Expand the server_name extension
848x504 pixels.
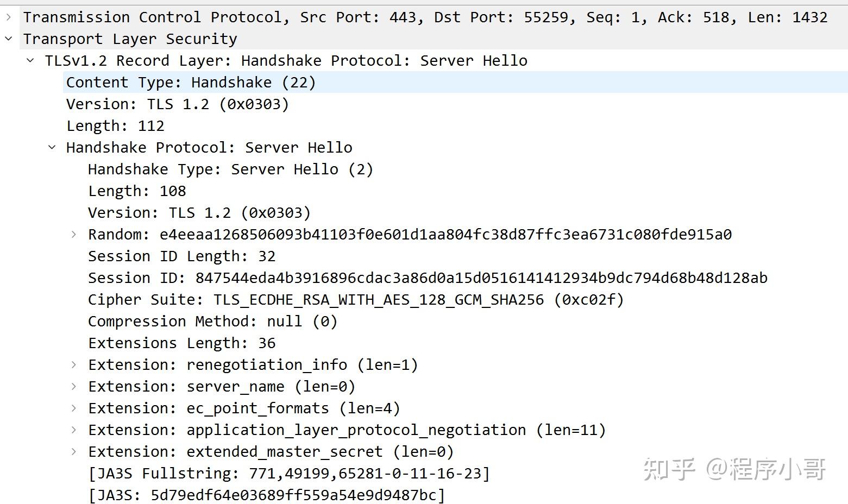pos(74,387)
